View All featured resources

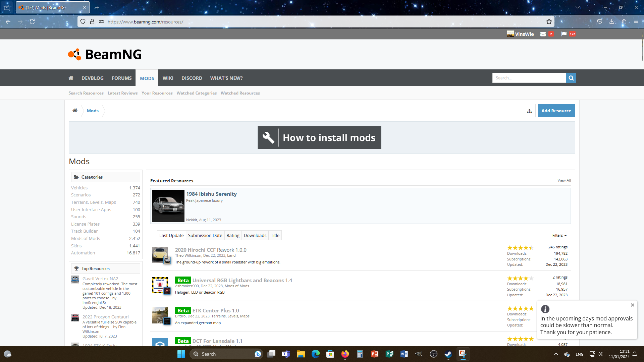pyautogui.click(x=564, y=180)
